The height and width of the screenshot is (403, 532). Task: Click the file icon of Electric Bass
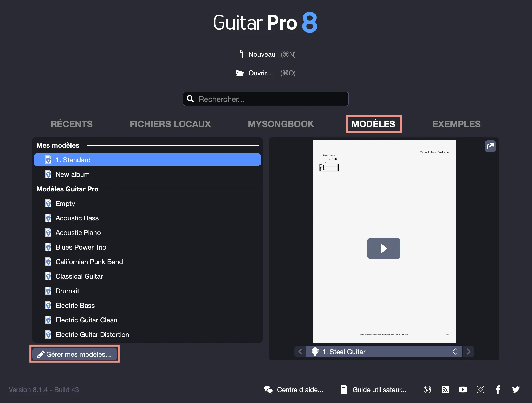click(48, 305)
